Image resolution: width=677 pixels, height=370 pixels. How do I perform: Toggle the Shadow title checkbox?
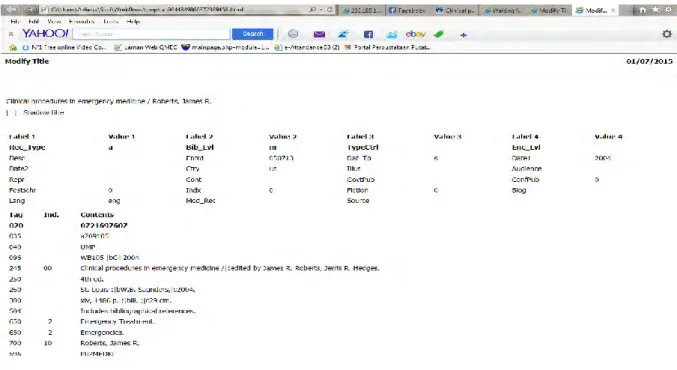tap(11, 113)
